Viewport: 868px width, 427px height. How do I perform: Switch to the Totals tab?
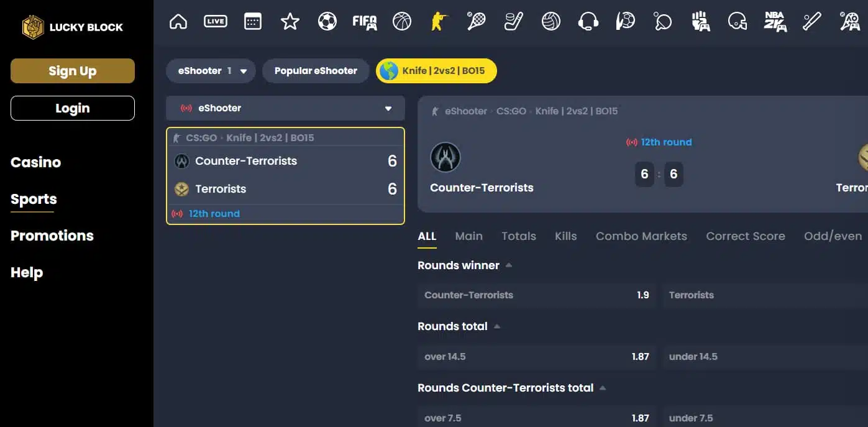click(519, 236)
